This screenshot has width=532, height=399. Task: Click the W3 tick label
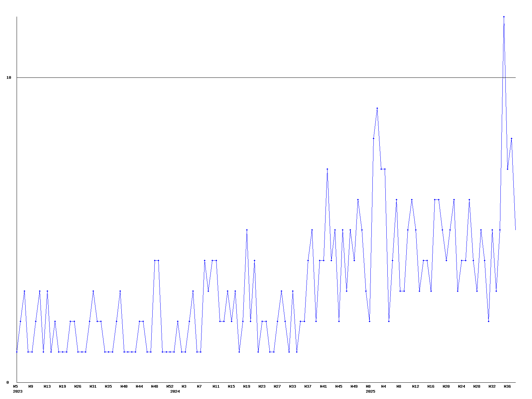(x=184, y=386)
